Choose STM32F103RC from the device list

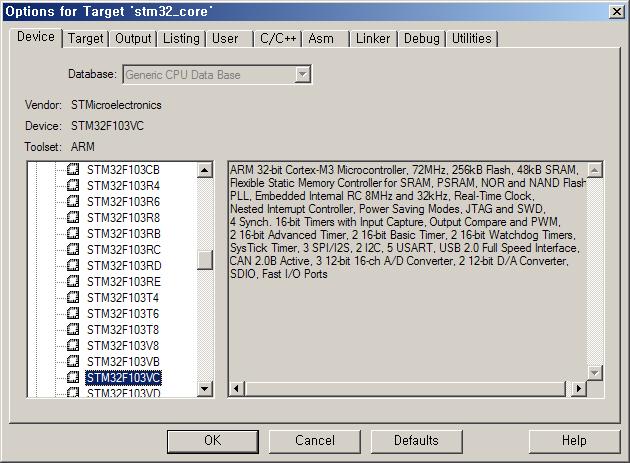coord(123,250)
